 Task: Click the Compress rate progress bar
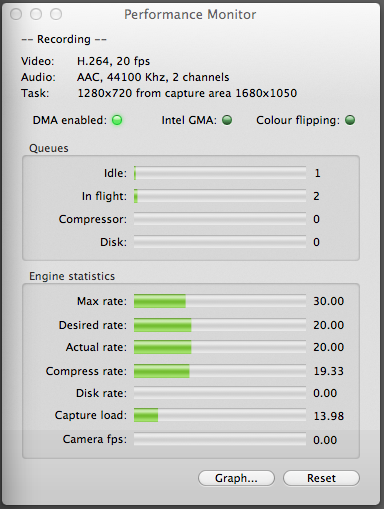pyautogui.click(x=220, y=371)
